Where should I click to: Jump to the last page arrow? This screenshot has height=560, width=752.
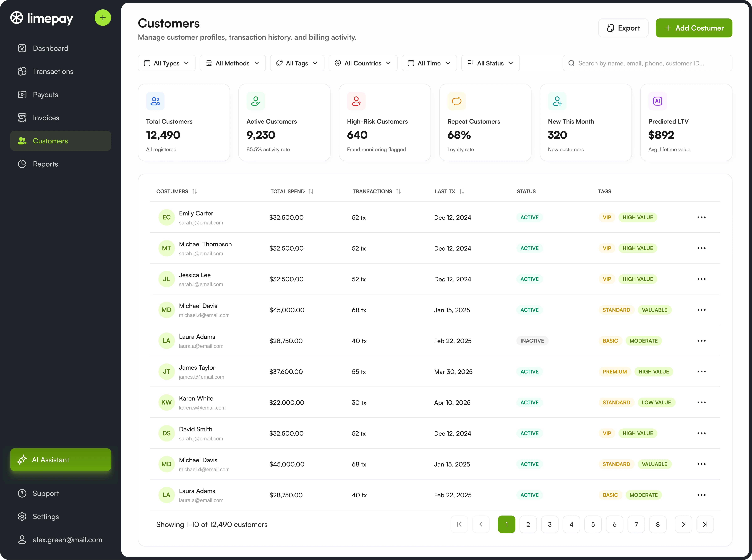click(705, 524)
